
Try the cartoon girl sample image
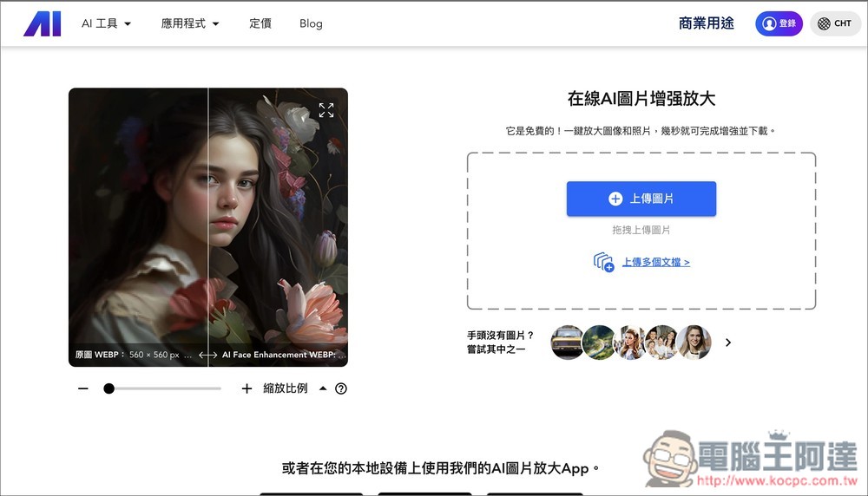[x=630, y=343]
